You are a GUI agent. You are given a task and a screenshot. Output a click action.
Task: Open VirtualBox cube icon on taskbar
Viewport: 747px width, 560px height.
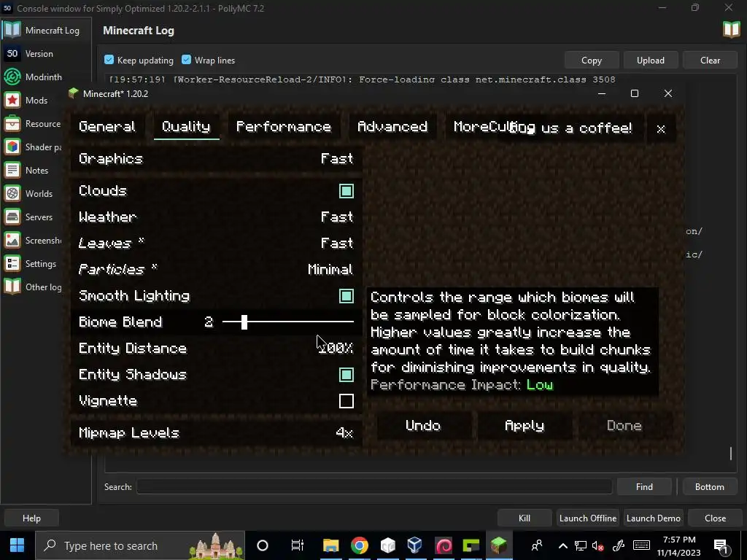(414, 545)
